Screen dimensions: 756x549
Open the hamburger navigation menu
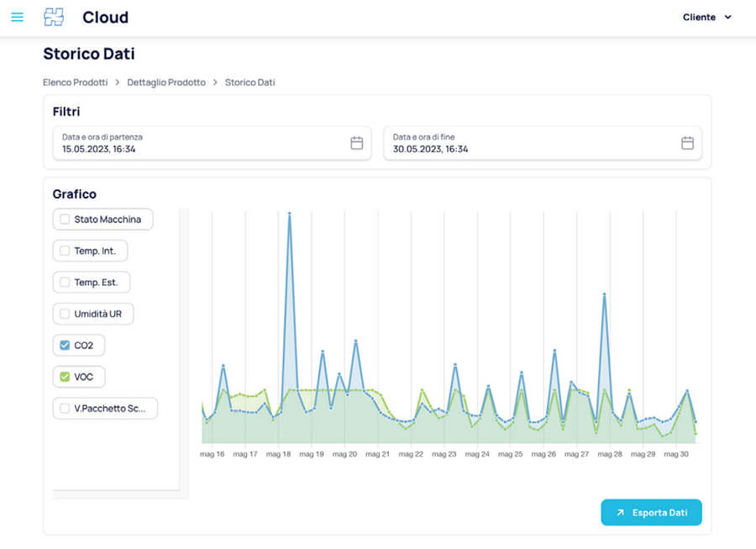[17, 17]
